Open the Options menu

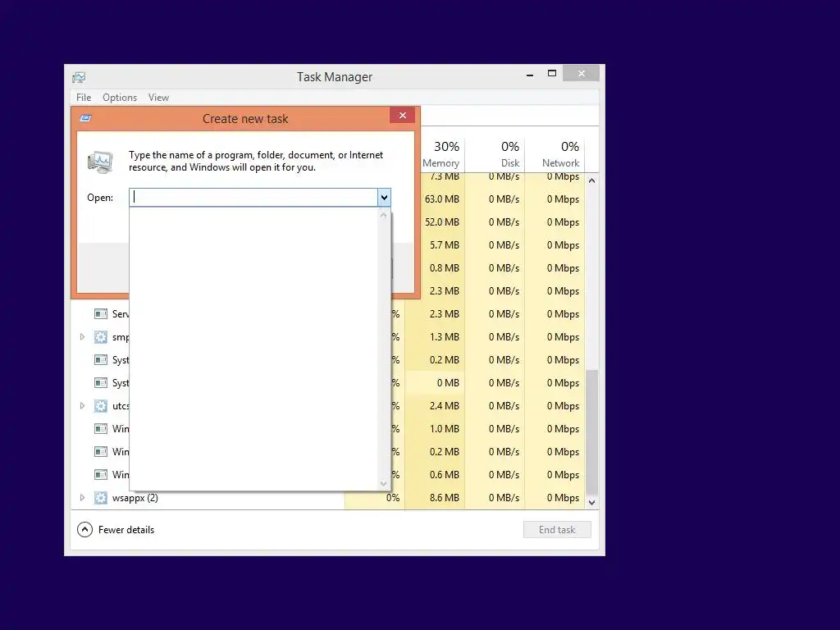point(120,98)
